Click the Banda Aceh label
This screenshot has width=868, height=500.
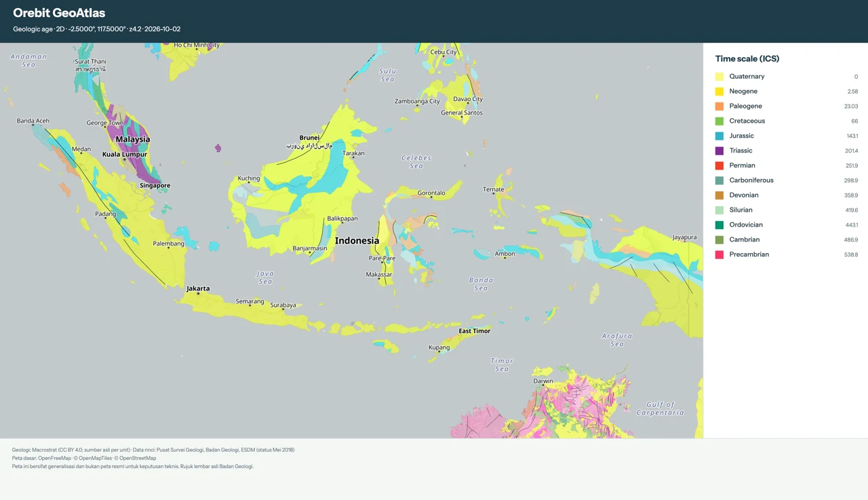tap(33, 121)
